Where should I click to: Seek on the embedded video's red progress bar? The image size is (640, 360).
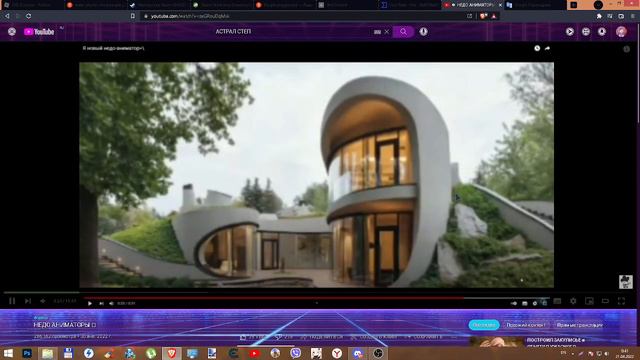(317, 298)
